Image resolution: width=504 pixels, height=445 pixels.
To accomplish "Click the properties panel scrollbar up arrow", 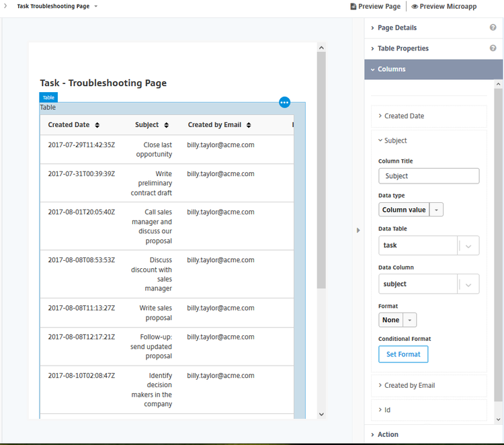I will click(x=498, y=84).
